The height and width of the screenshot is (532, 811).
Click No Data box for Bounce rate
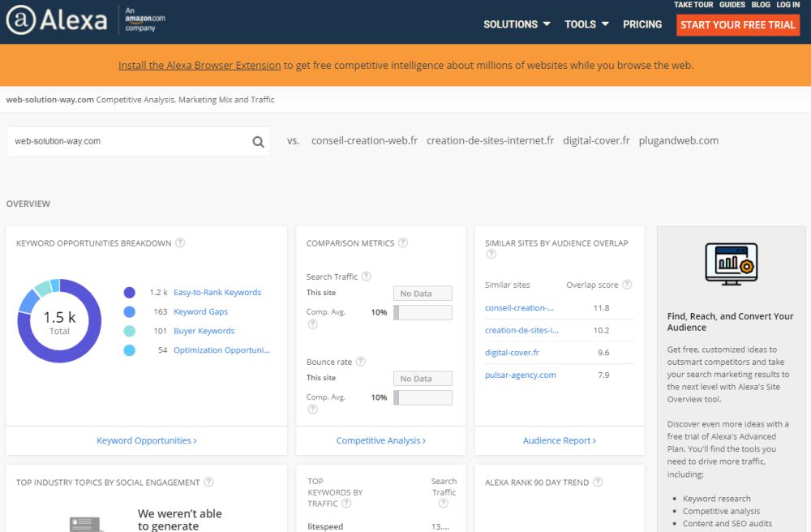(x=423, y=379)
